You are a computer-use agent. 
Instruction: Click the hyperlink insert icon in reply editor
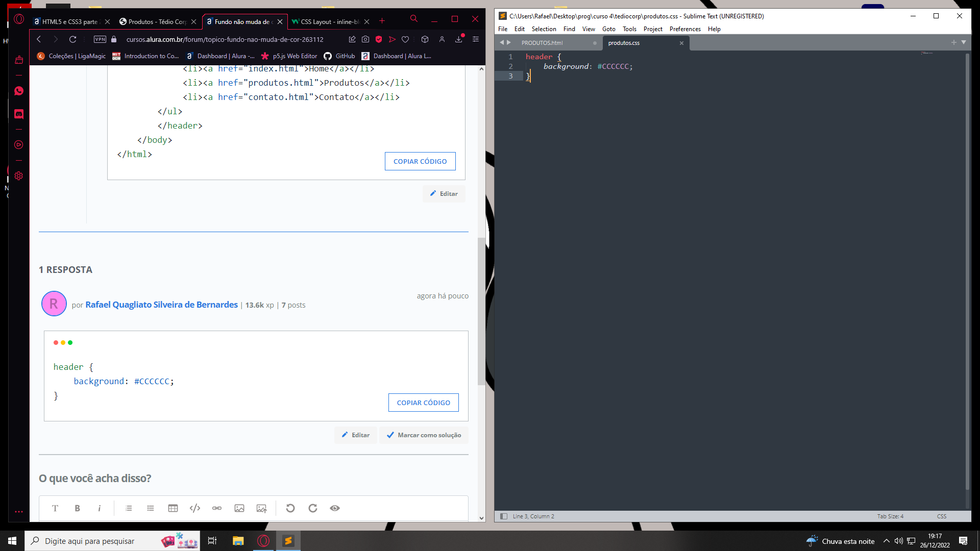[x=217, y=508]
